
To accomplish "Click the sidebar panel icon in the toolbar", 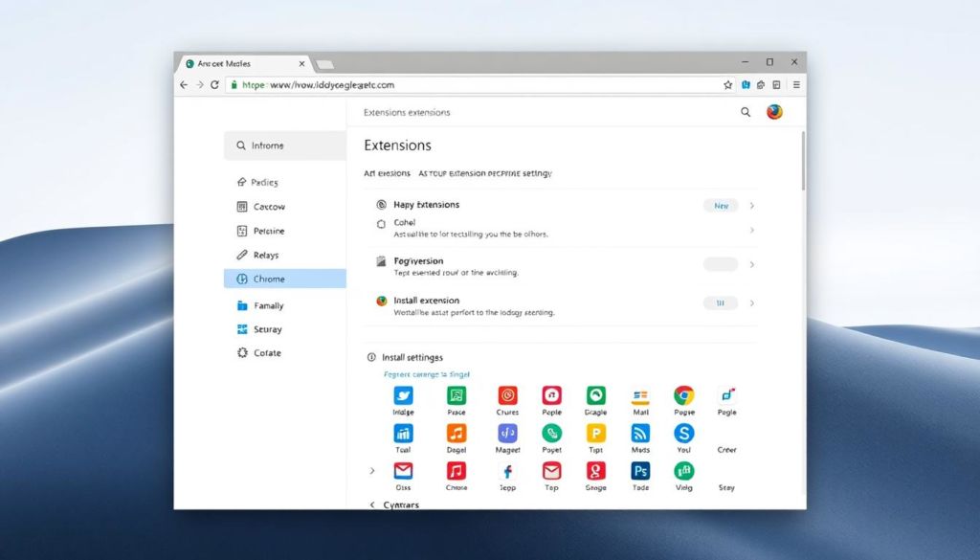I will (776, 85).
